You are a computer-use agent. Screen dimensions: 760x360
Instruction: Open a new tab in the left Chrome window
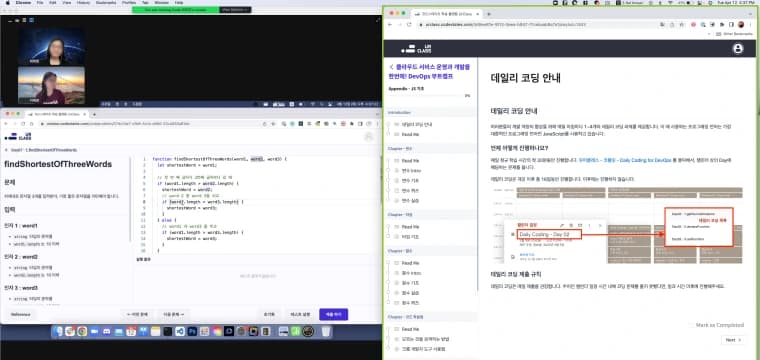(x=94, y=114)
